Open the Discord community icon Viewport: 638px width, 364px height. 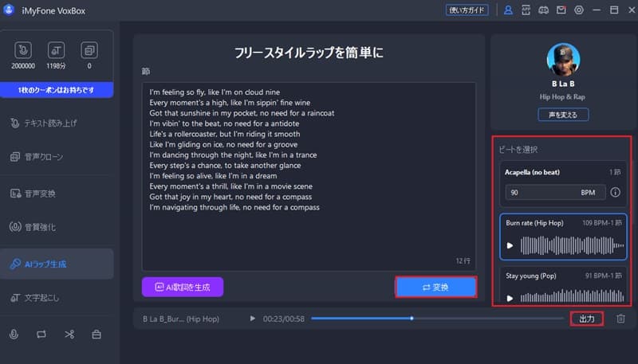(x=543, y=10)
